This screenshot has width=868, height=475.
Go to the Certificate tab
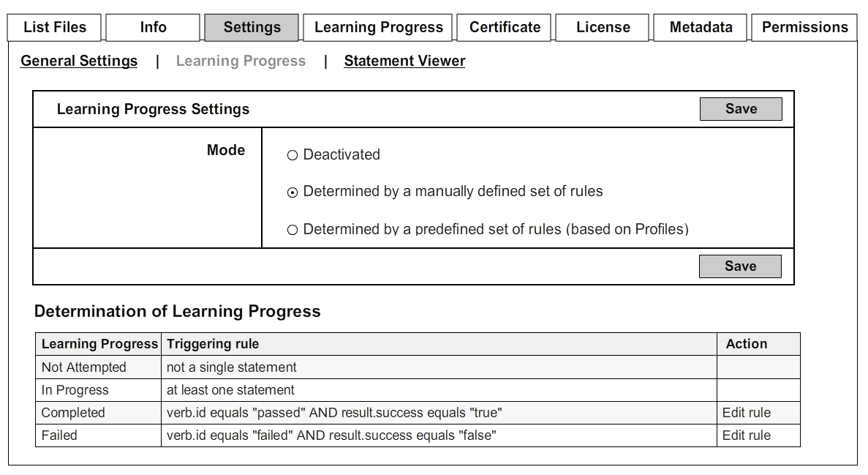pos(505,28)
